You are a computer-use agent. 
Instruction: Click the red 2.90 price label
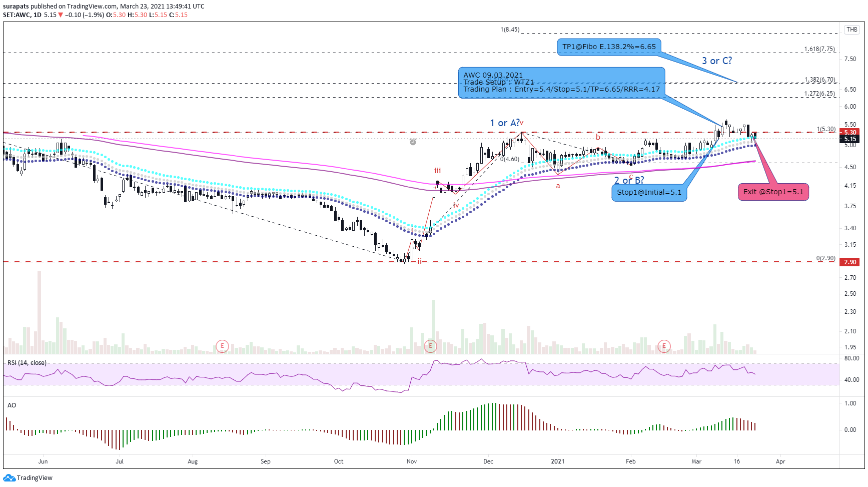[x=850, y=262]
